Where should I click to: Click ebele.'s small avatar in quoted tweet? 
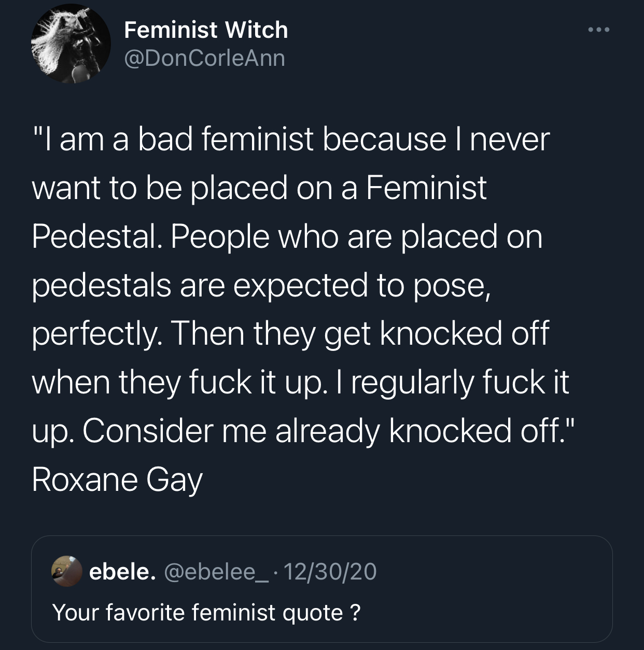[66, 571]
